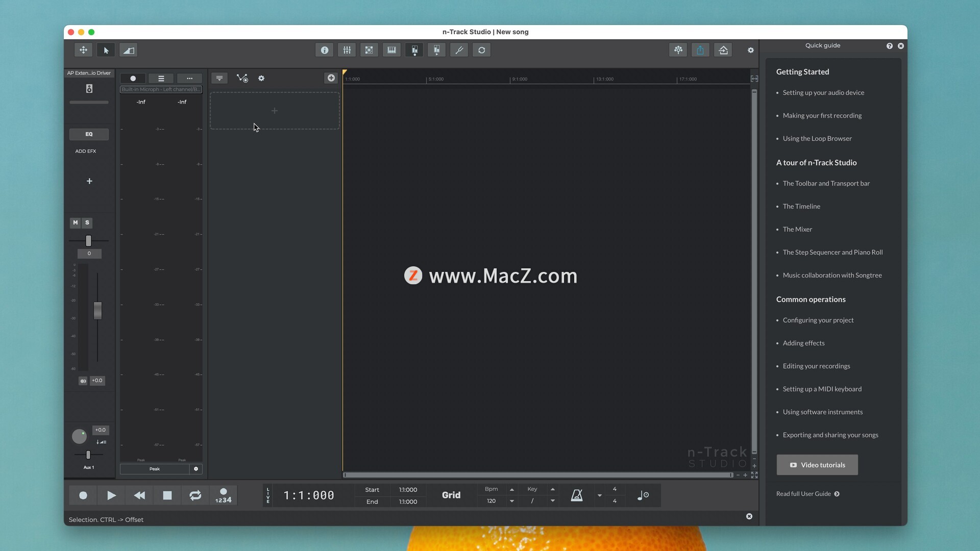Open the info panel icon
The width and height of the screenshot is (980, 551).
pyautogui.click(x=325, y=50)
